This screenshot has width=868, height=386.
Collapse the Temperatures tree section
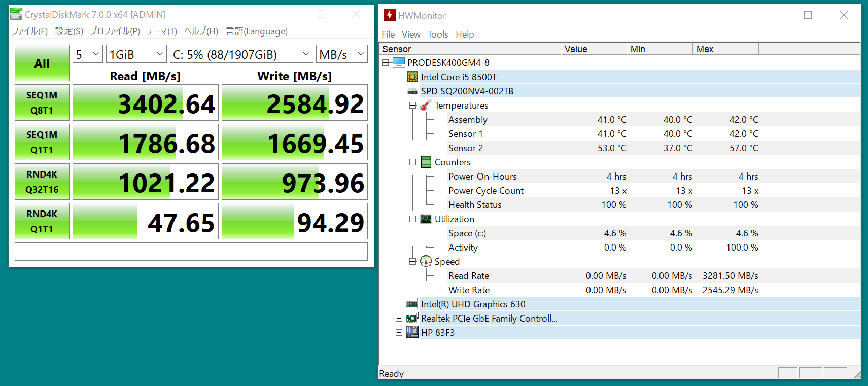413,106
